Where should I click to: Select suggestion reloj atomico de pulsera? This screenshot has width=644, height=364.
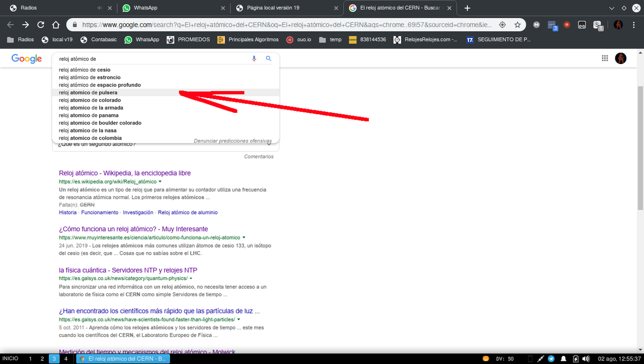pos(166,92)
